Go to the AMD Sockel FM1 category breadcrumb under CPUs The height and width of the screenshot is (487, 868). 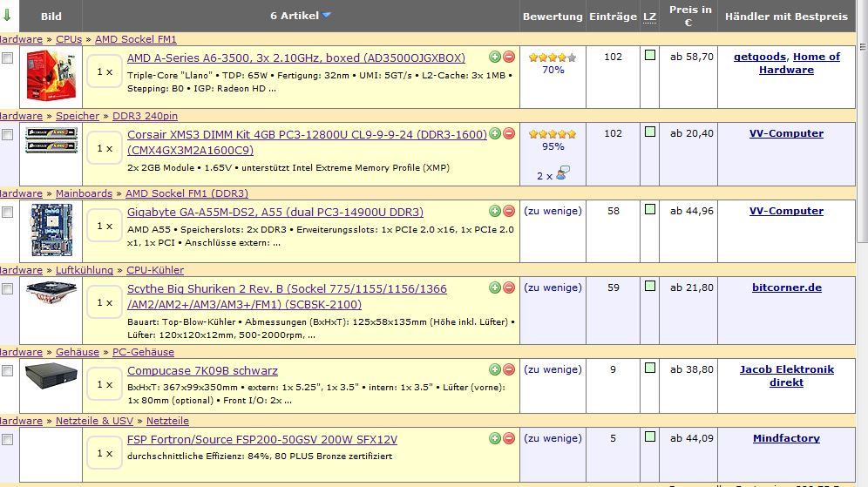tap(136, 39)
